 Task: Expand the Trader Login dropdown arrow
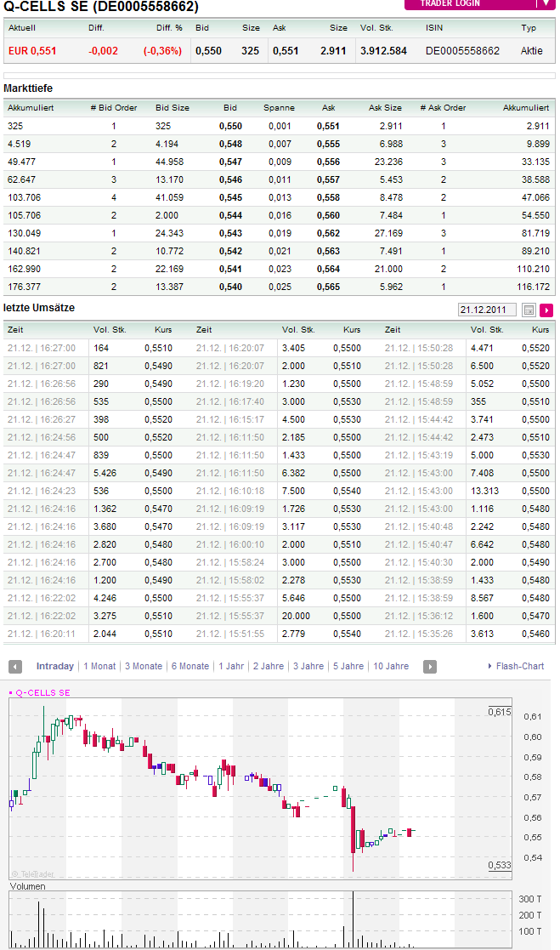(546, 3)
